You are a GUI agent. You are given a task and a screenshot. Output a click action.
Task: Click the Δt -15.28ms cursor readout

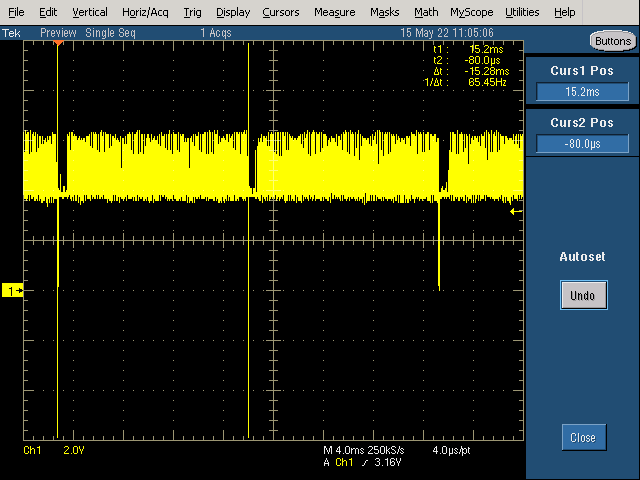coord(471,71)
